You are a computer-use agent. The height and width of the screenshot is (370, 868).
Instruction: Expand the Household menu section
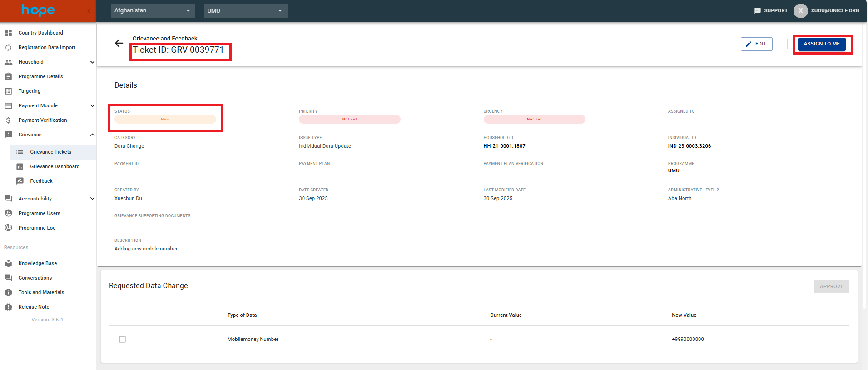click(x=92, y=62)
